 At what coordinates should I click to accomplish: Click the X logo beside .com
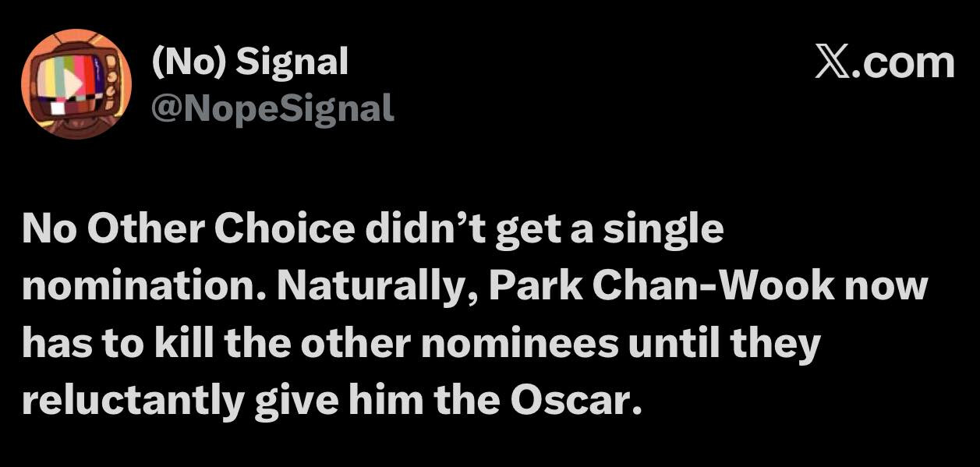click(x=834, y=63)
